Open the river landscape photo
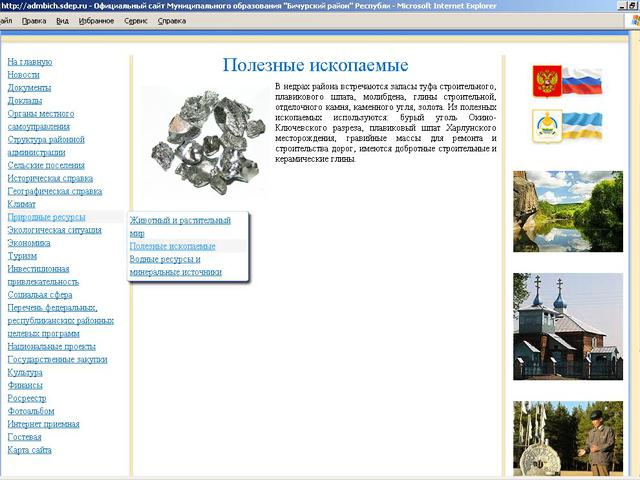This screenshot has width=640, height=480. (568, 211)
